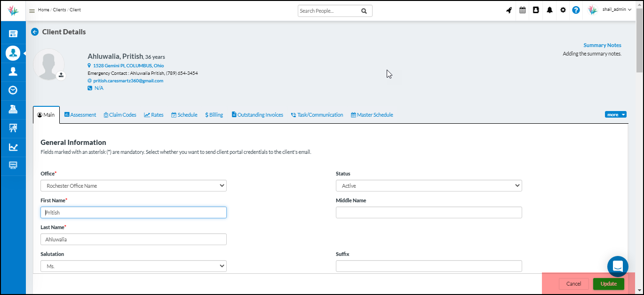Image resolution: width=644 pixels, height=295 pixels.
Task: Open the Summary Notes link
Action: click(x=602, y=45)
